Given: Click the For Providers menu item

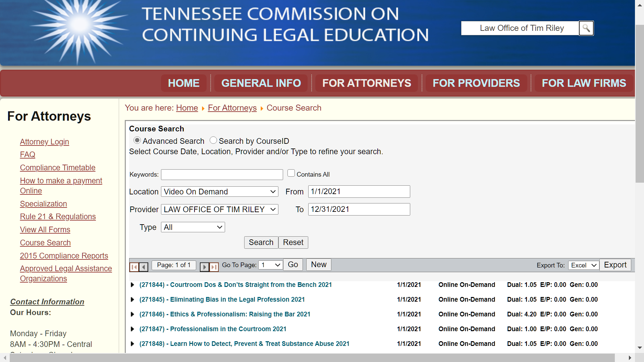Looking at the screenshot, I should point(476,83).
